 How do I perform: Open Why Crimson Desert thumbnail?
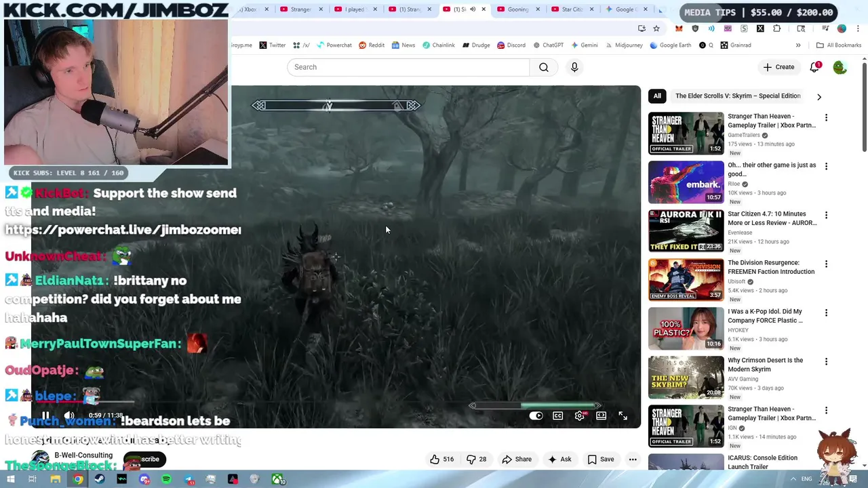pyautogui.click(x=686, y=378)
